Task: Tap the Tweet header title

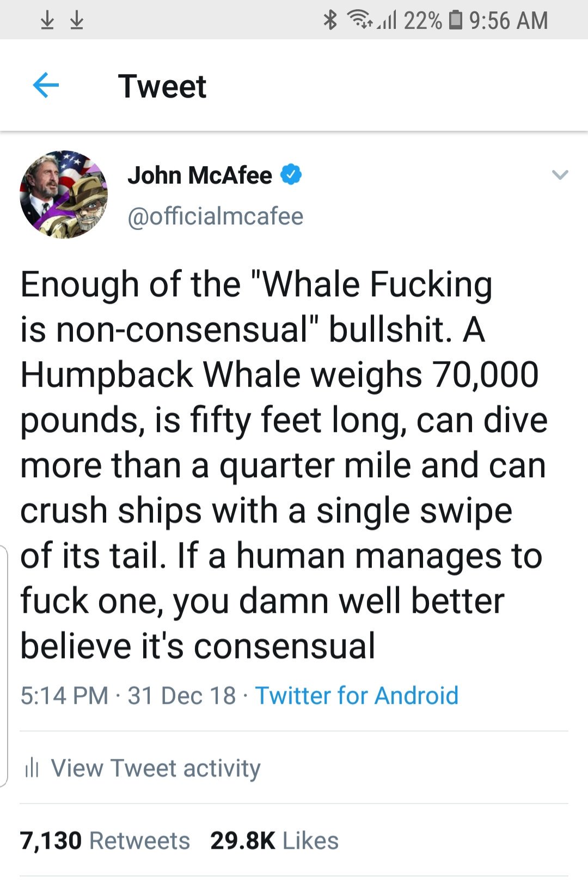Action: pyautogui.click(x=162, y=86)
